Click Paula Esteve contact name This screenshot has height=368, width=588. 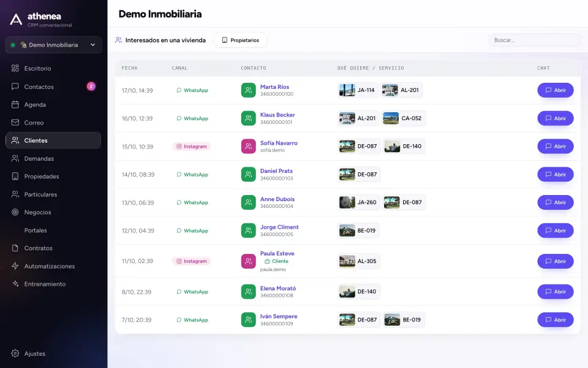coord(277,253)
